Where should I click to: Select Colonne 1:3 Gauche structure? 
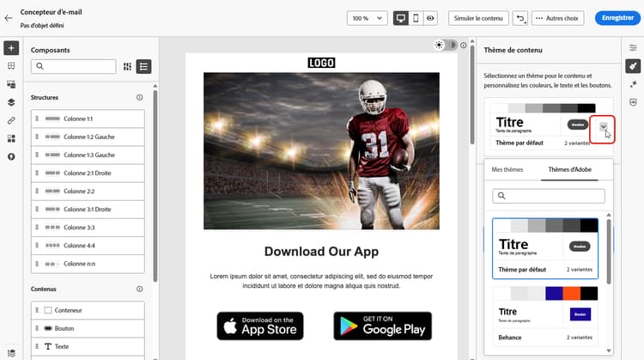(x=88, y=155)
